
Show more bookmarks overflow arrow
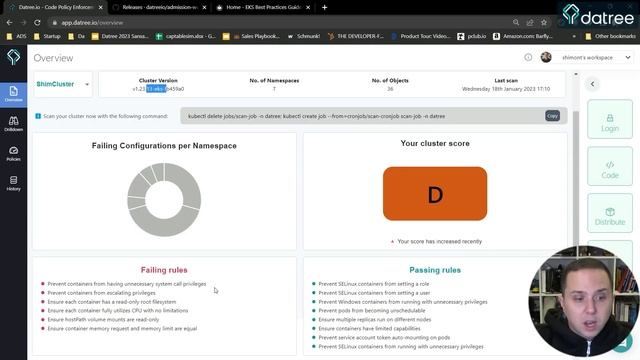[x=574, y=36]
